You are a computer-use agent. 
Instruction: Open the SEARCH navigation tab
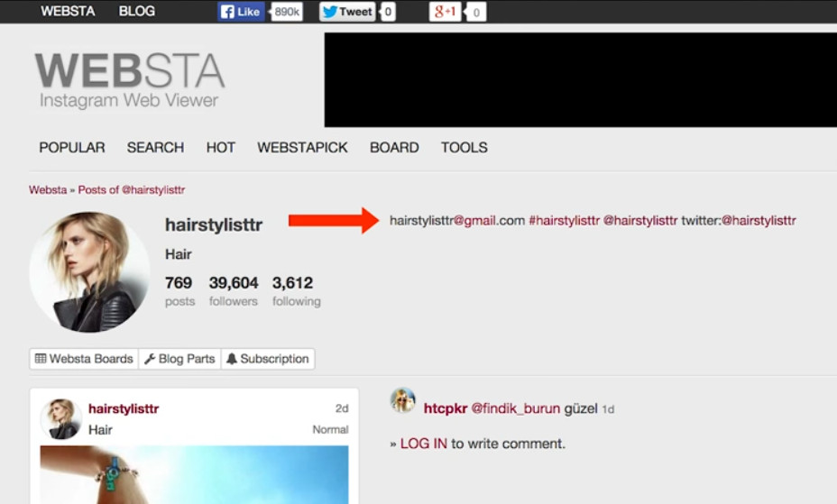coord(155,147)
